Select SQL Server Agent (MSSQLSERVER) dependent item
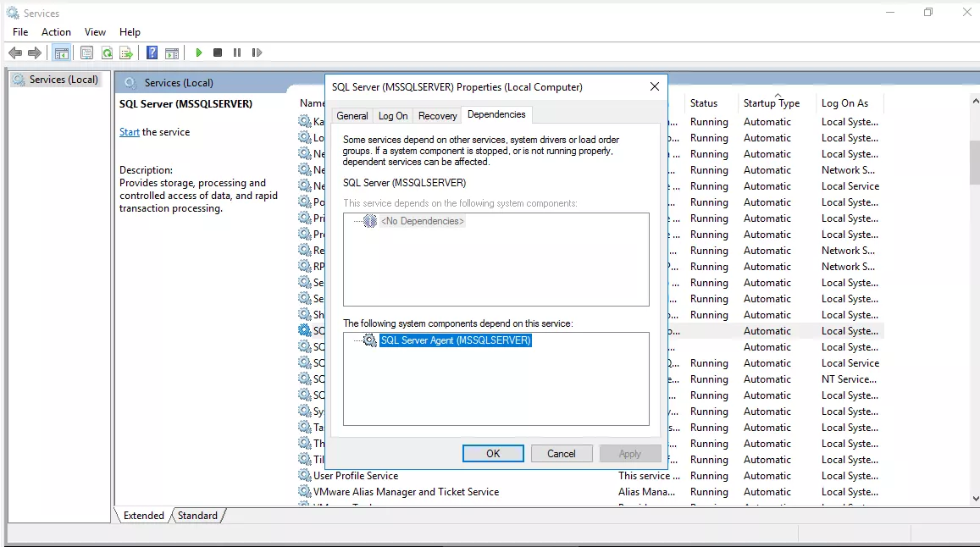This screenshot has width=980, height=547. (456, 340)
